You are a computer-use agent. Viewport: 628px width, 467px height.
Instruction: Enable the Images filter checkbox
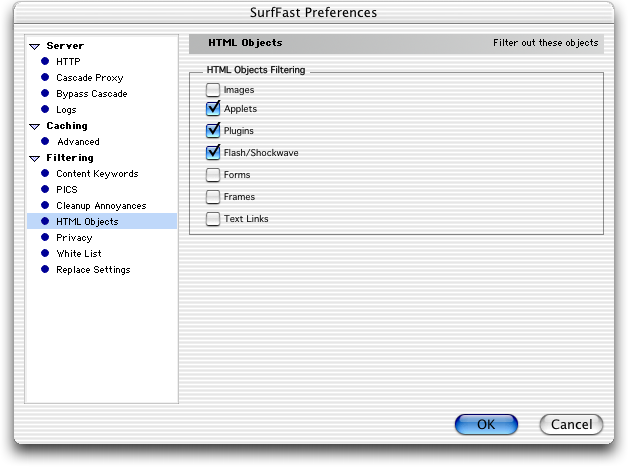213,90
